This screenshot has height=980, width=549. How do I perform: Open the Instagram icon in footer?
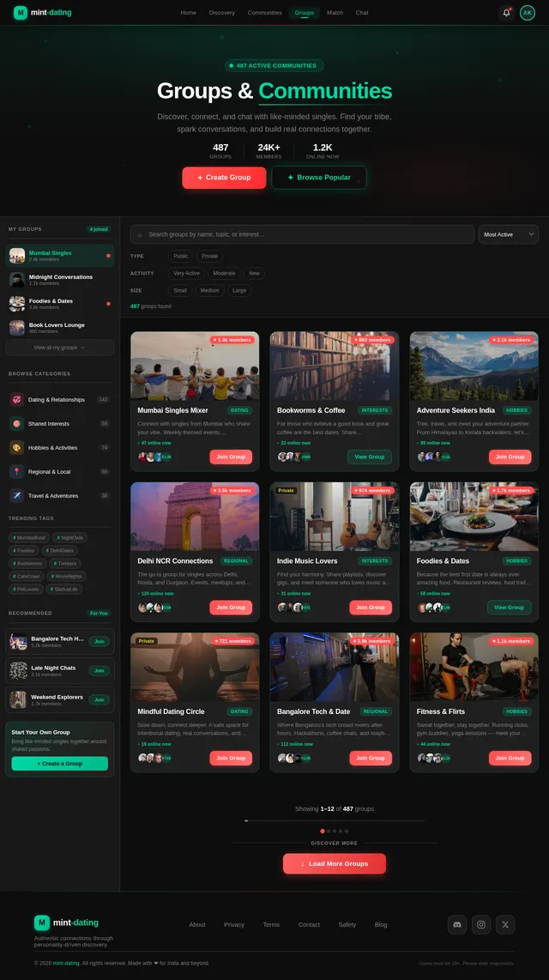pyautogui.click(x=481, y=924)
